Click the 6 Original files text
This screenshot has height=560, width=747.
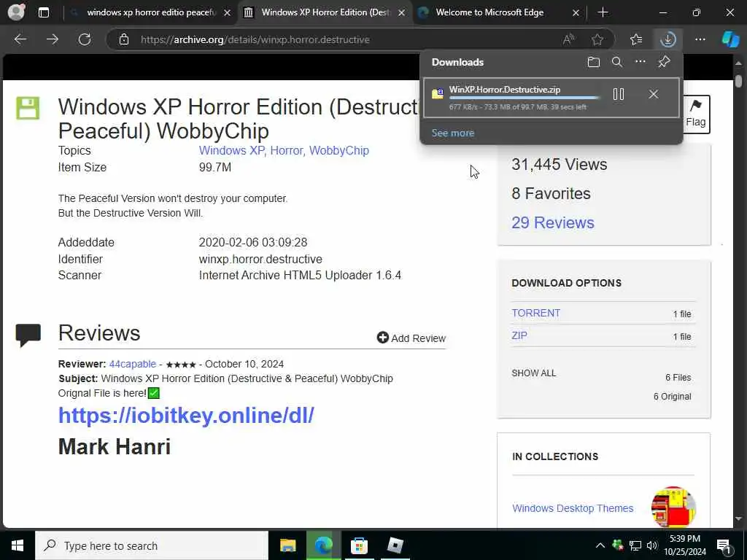[672, 396]
